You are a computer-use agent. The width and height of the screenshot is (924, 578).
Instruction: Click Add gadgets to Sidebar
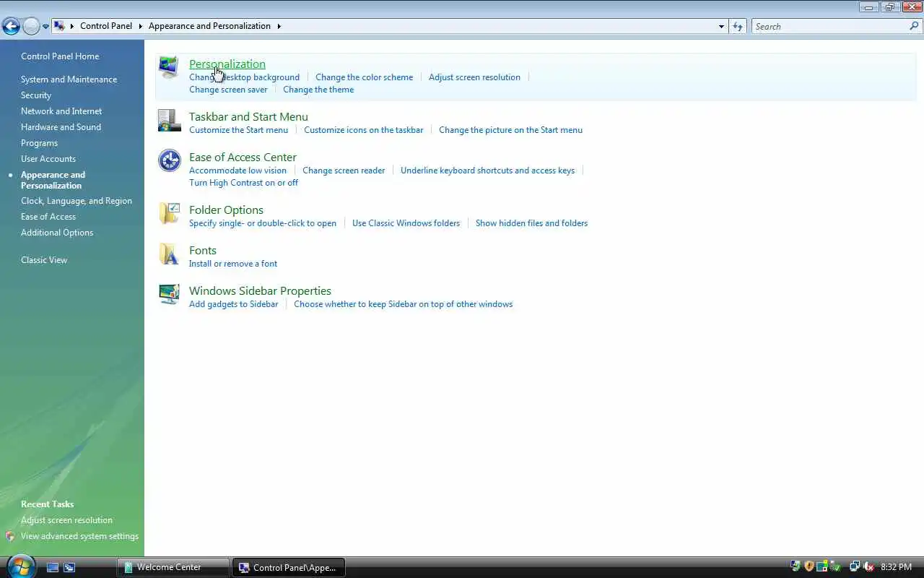coord(233,304)
